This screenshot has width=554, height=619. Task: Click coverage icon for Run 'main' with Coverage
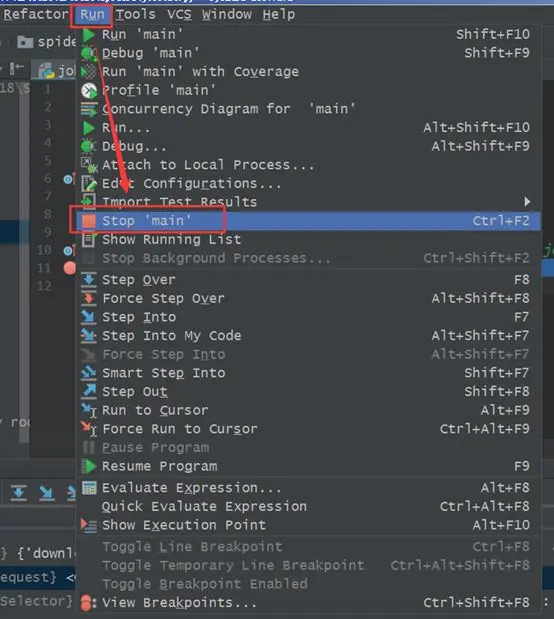88,72
